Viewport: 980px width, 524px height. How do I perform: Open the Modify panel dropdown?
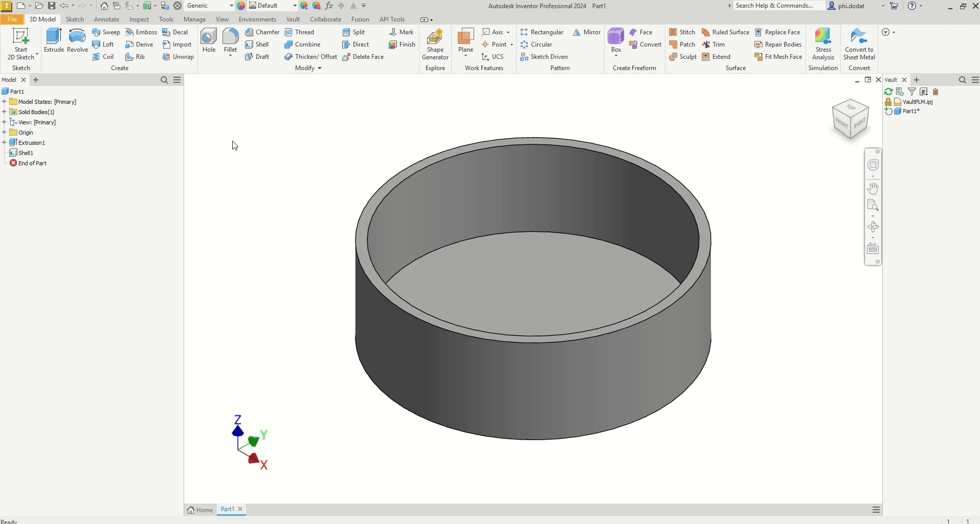point(308,68)
